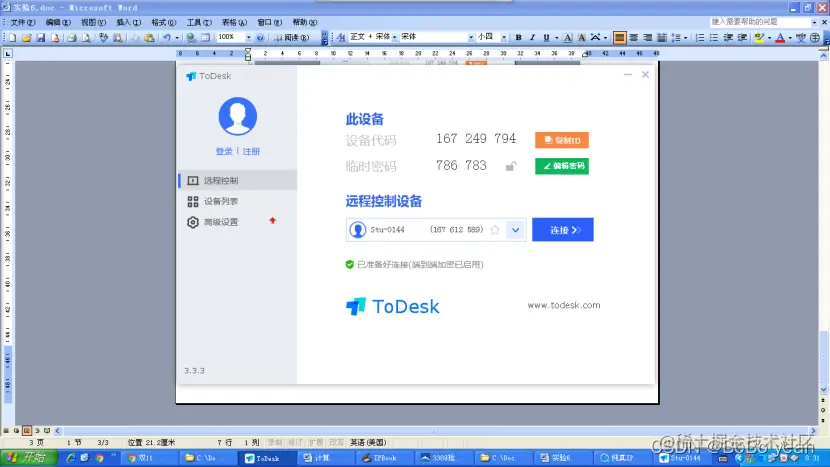Center align paragraph text
830x467 pixels.
633,38
